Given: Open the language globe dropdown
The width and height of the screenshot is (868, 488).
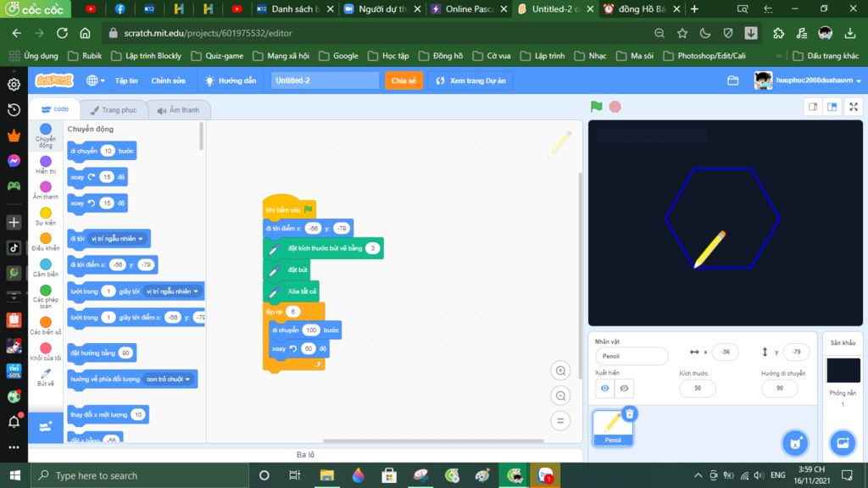Looking at the screenshot, I should point(95,80).
